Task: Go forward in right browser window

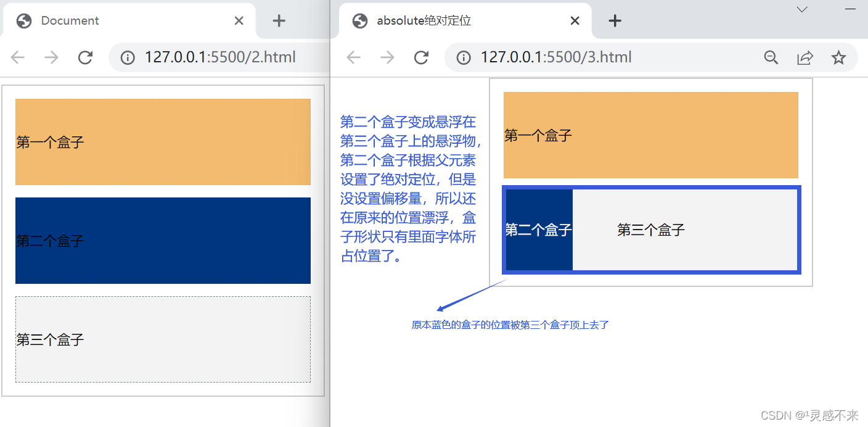Action: click(387, 57)
